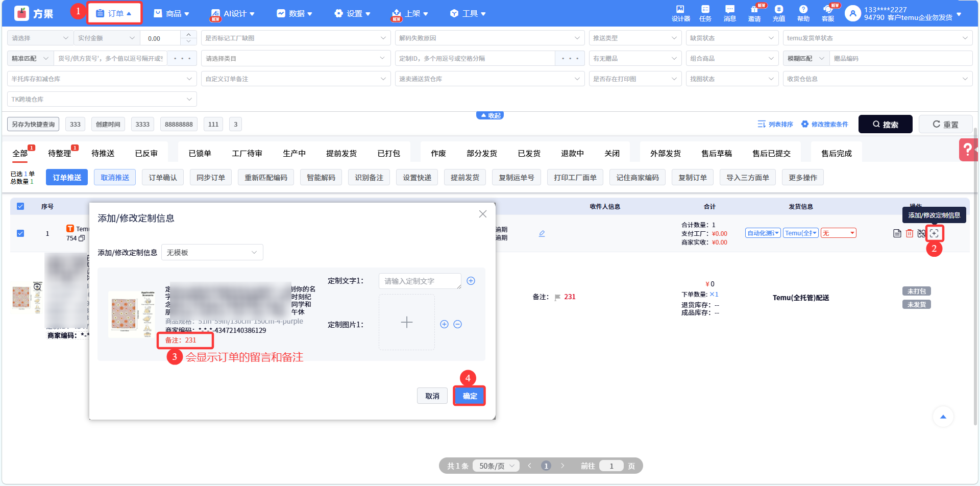Switch to the 已发货 status tab
The width and height of the screenshot is (980, 486).
tap(529, 153)
